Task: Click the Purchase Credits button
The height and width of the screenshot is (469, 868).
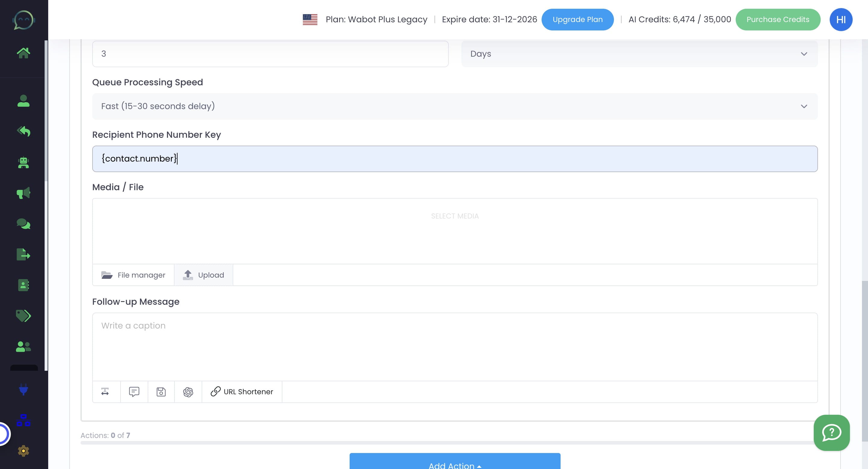Action: coord(777,20)
